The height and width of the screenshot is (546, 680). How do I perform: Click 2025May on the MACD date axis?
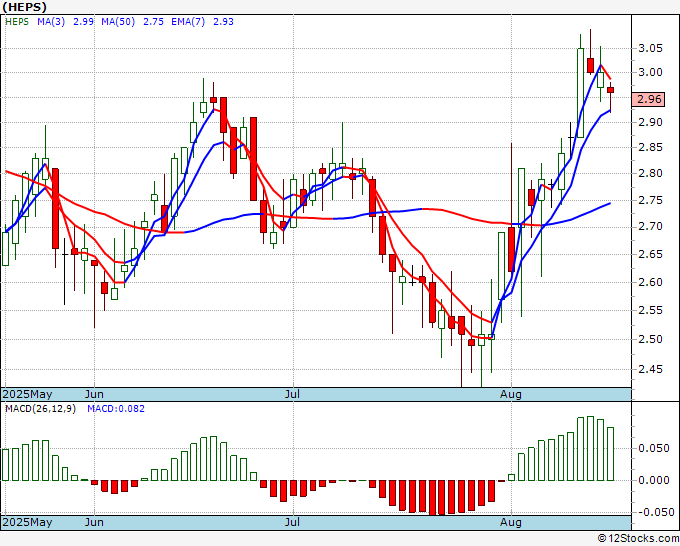pos(27,522)
